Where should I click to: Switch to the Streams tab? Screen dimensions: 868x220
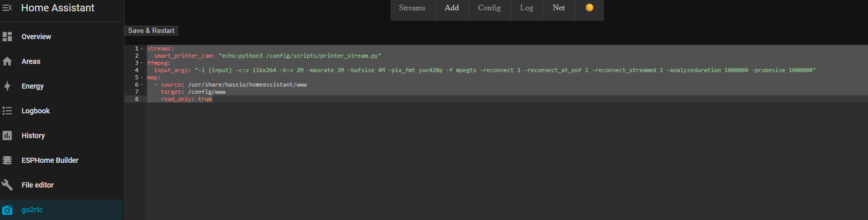click(412, 8)
